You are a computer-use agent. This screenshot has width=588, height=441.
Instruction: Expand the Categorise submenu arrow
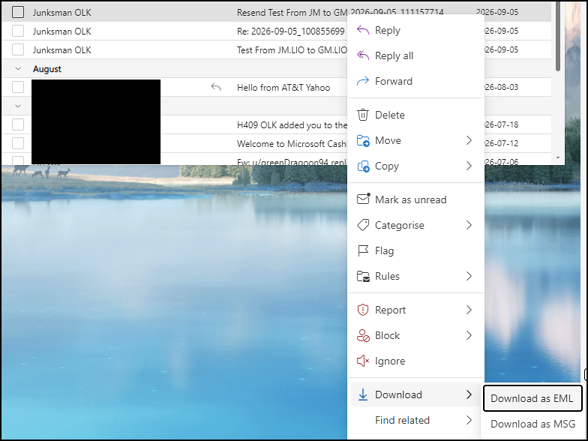469,225
